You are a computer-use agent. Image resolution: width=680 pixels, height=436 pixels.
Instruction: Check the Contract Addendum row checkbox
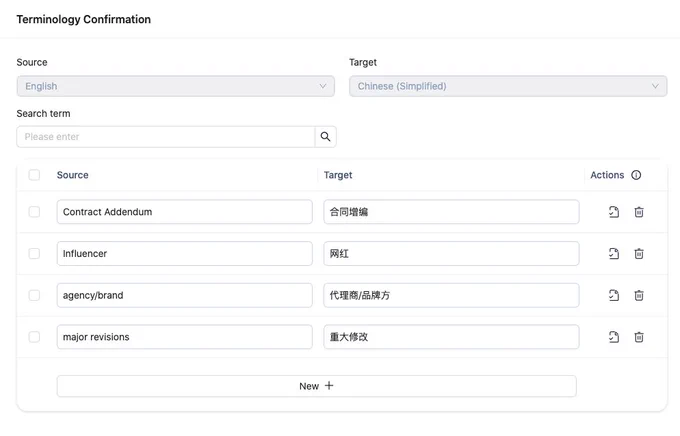pyautogui.click(x=34, y=212)
